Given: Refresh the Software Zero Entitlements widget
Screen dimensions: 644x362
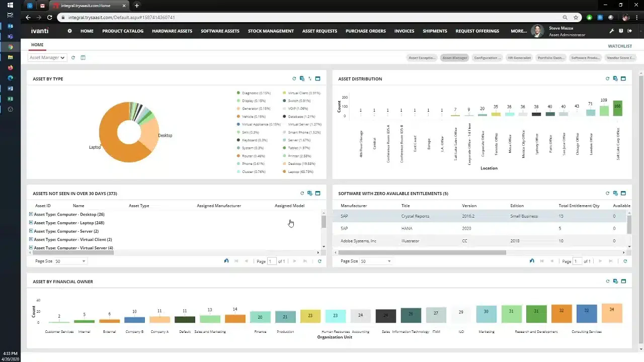Looking at the screenshot, I should click(x=608, y=193).
